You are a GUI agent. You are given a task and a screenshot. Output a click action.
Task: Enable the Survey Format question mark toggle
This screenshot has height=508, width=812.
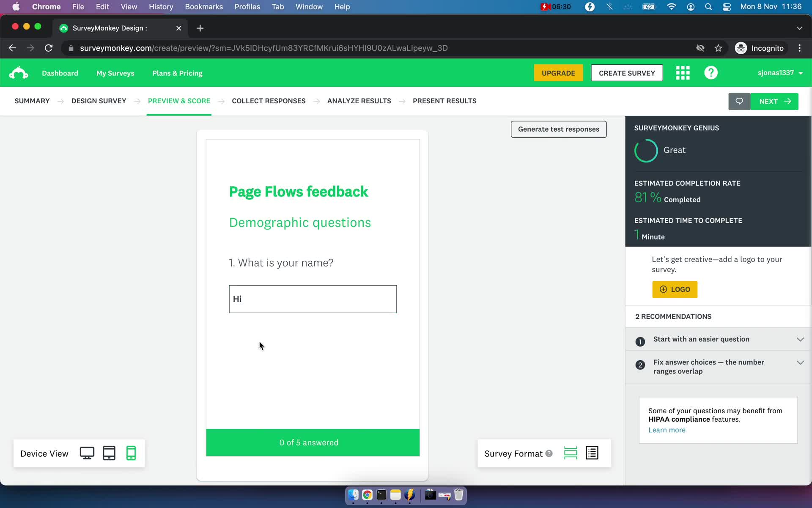pyautogui.click(x=549, y=453)
